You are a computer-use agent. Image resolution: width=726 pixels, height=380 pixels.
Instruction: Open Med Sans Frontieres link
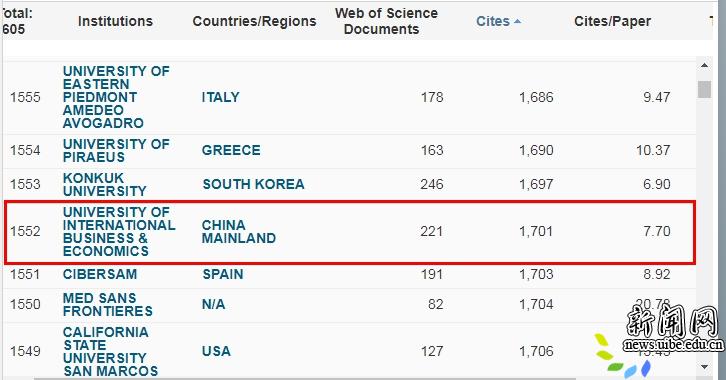[107, 304]
